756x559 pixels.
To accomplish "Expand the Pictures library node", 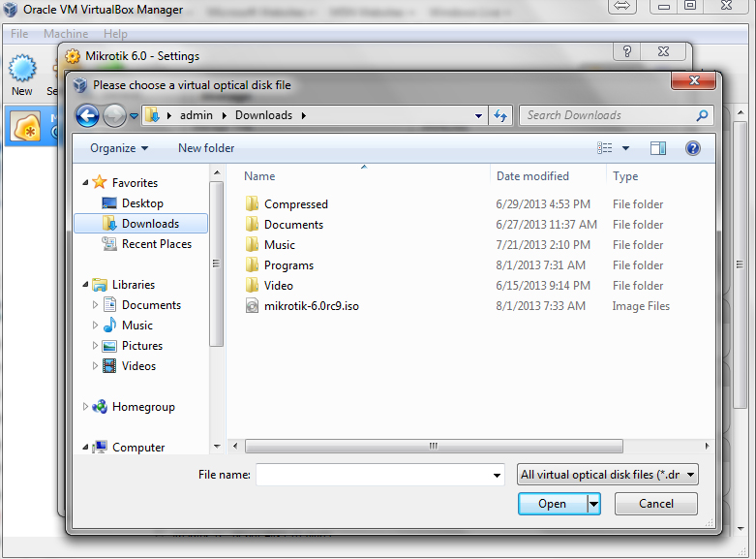I will (95, 345).
